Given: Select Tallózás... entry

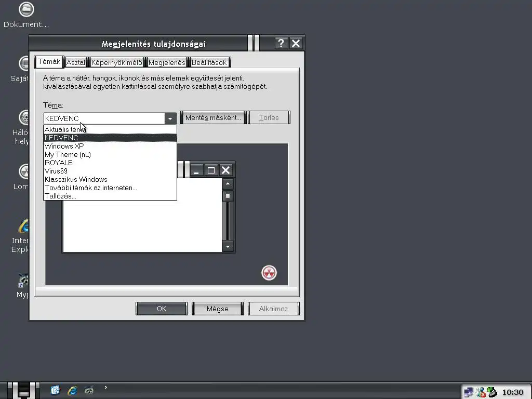Looking at the screenshot, I should click(x=110, y=196).
